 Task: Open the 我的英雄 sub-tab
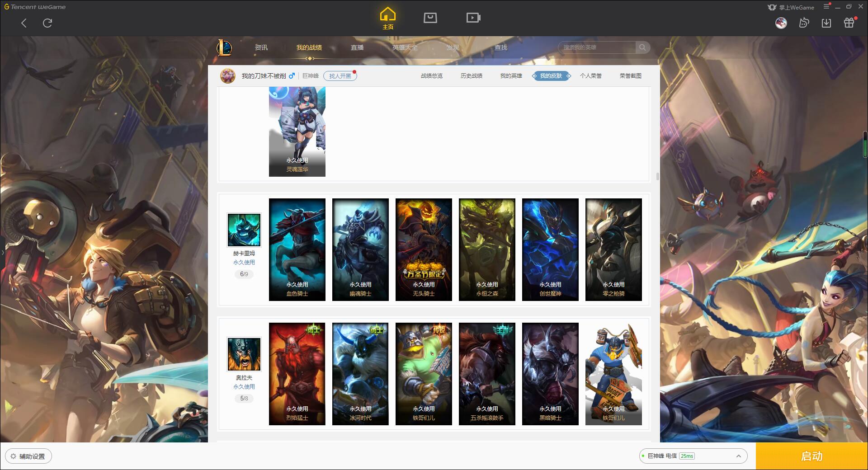click(x=511, y=76)
